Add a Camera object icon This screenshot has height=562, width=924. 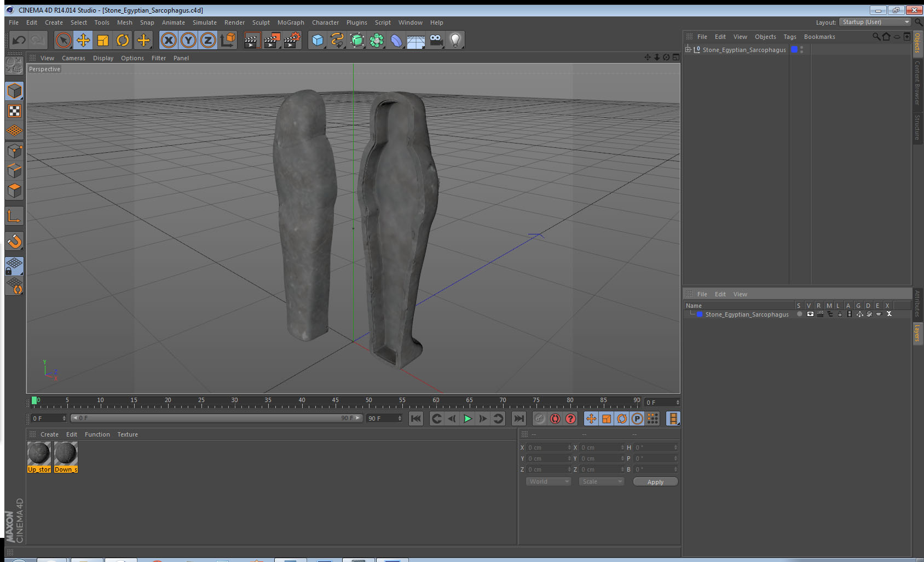pos(436,40)
